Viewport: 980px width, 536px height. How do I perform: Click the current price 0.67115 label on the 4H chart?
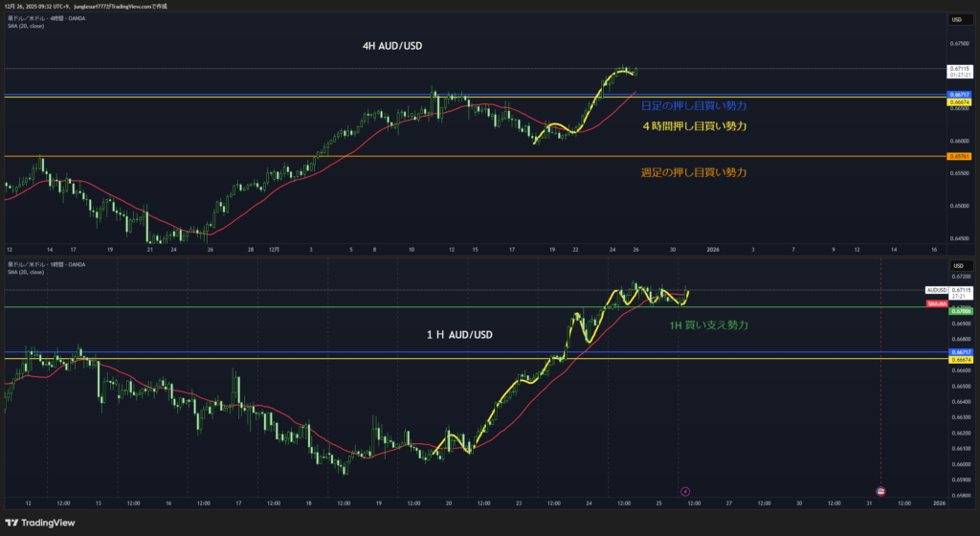(961, 69)
